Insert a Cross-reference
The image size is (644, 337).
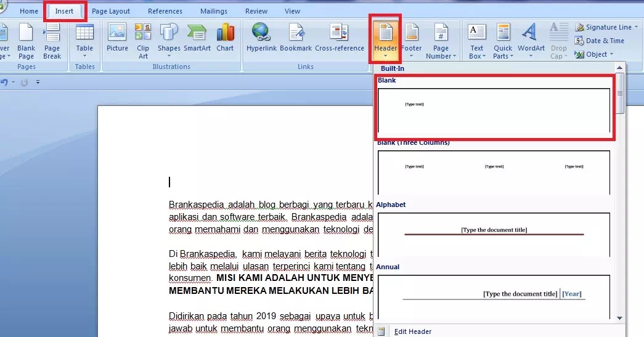click(x=339, y=38)
